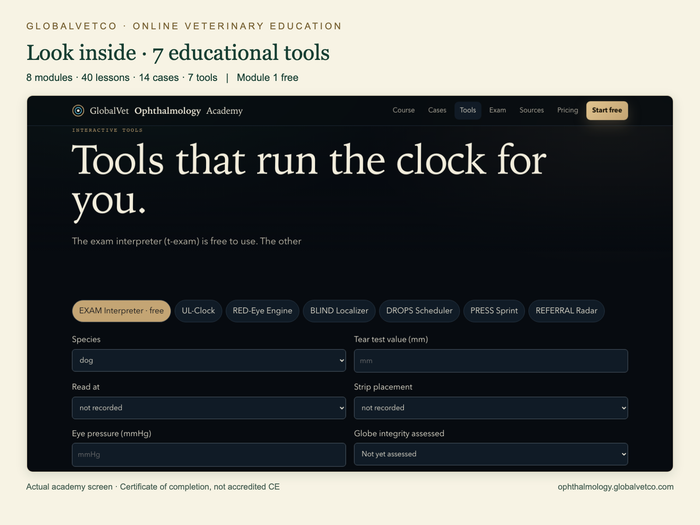700x525 pixels.
Task: Click the 'Look inside · 7 educational tools' heading
Action: point(178,53)
